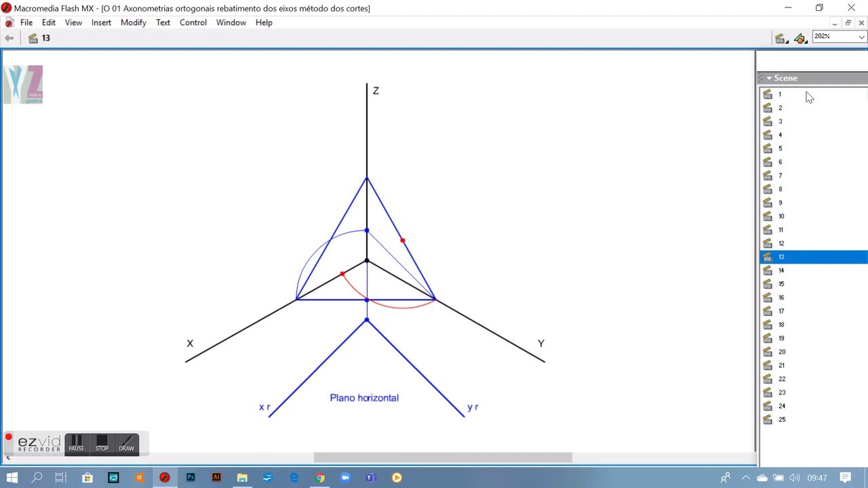Select scene 12 in Scene panel
Image resolution: width=868 pixels, height=488 pixels.
(x=813, y=243)
